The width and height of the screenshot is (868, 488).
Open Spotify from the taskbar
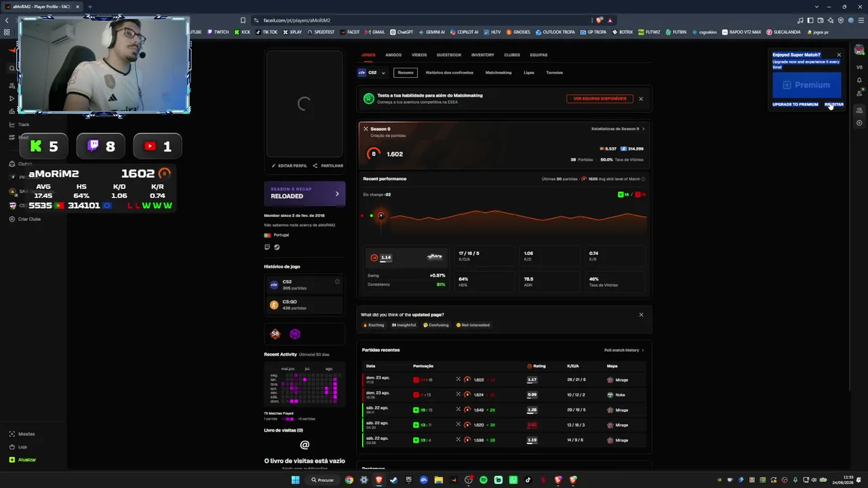pos(484,480)
